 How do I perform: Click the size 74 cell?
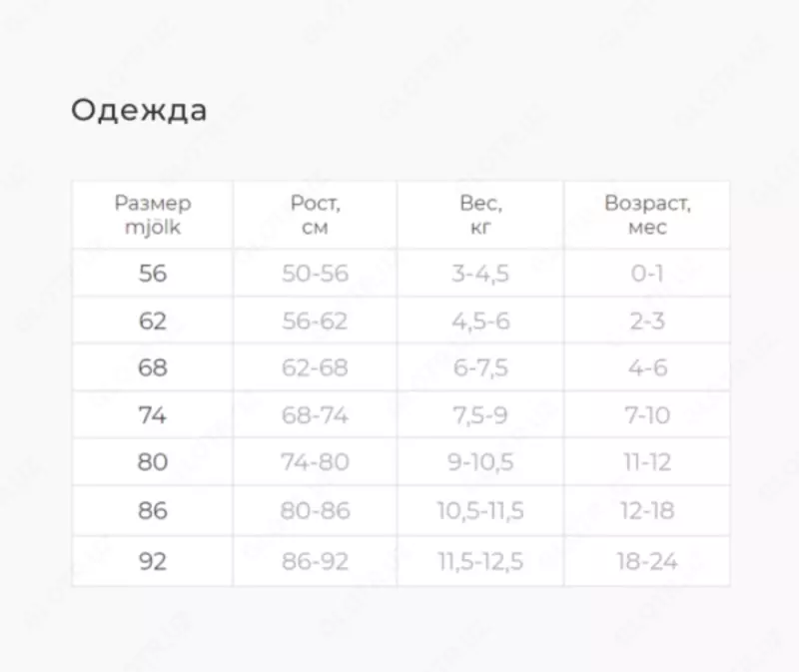(153, 415)
